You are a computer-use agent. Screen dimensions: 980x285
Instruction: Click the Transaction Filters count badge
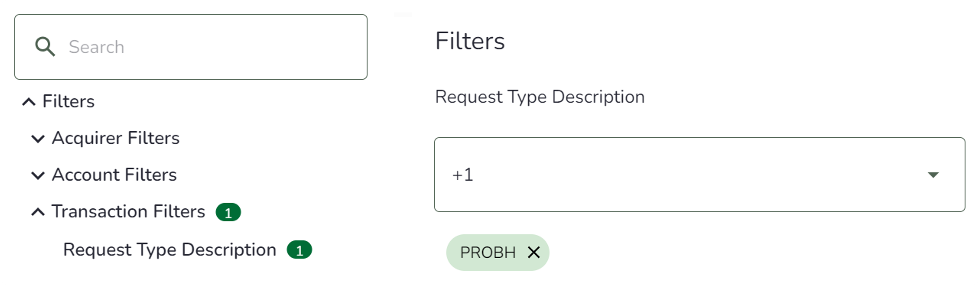click(228, 212)
